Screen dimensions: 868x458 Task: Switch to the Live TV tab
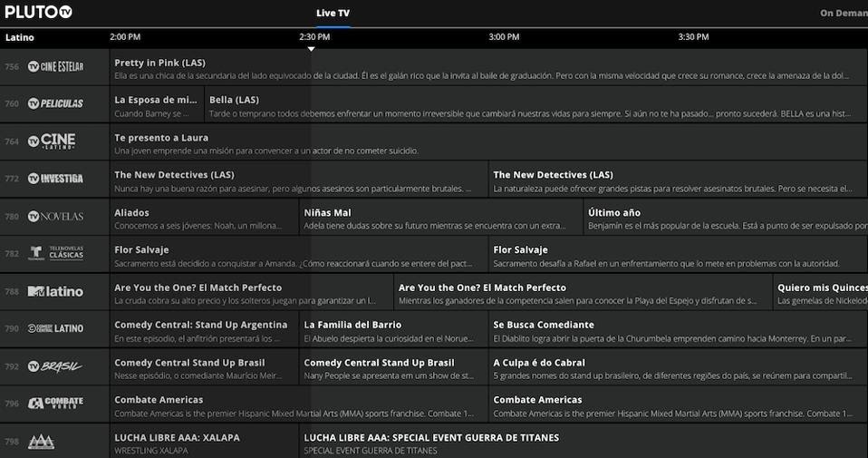[x=333, y=13]
